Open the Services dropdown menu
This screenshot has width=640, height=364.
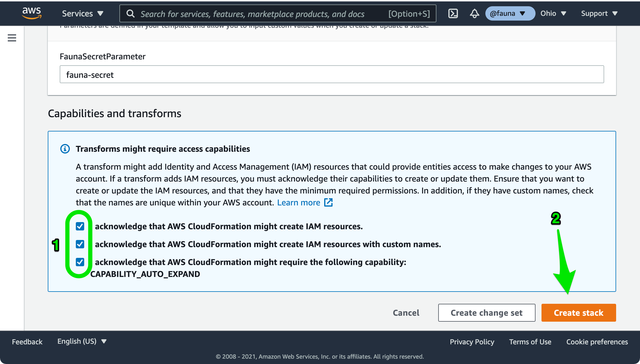pyautogui.click(x=83, y=13)
